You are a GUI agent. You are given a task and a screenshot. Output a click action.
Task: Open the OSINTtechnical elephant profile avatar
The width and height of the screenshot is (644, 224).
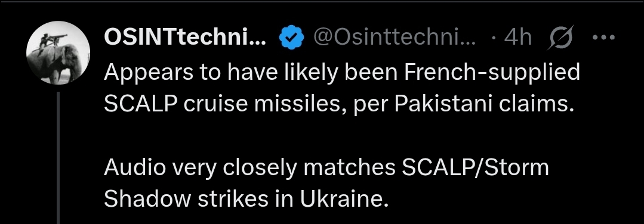coord(58,52)
